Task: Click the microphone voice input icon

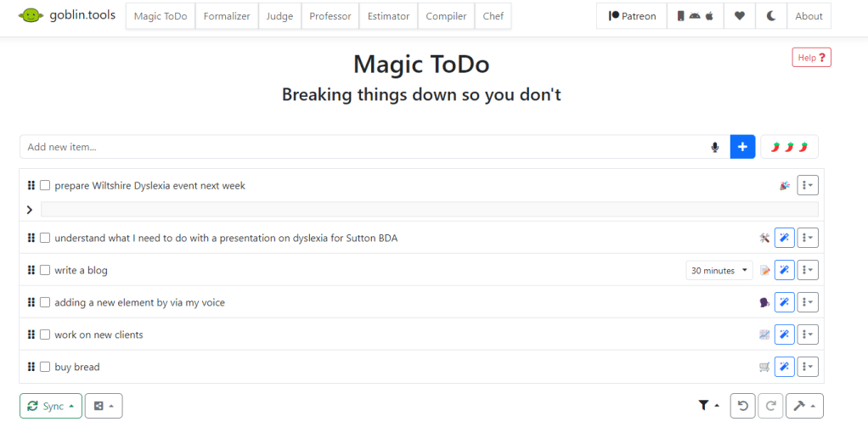Action: pyautogui.click(x=715, y=148)
